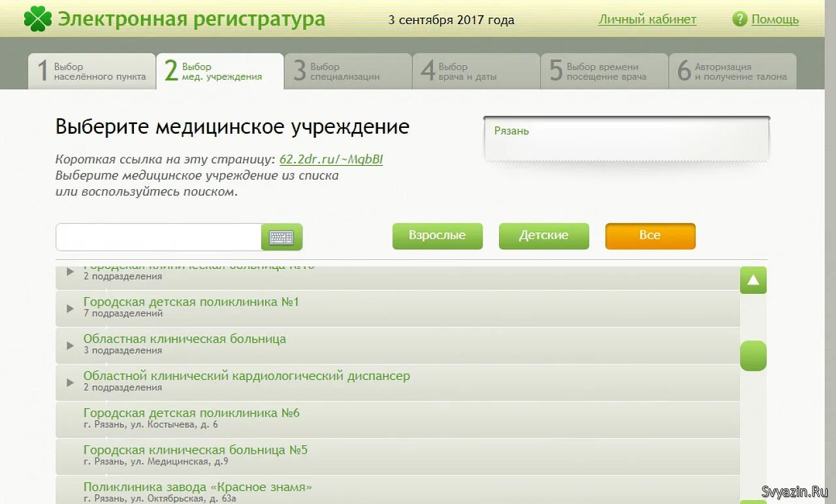Click the Выберите медицинское учреждение heading
The width and height of the screenshot is (836, 504).
point(233,127)
